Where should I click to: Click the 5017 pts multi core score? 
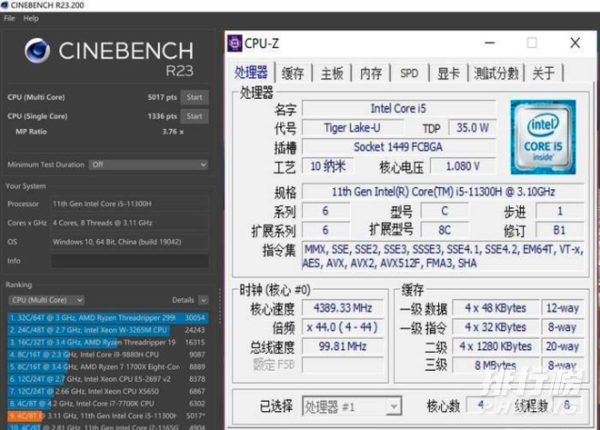(162, 98)
